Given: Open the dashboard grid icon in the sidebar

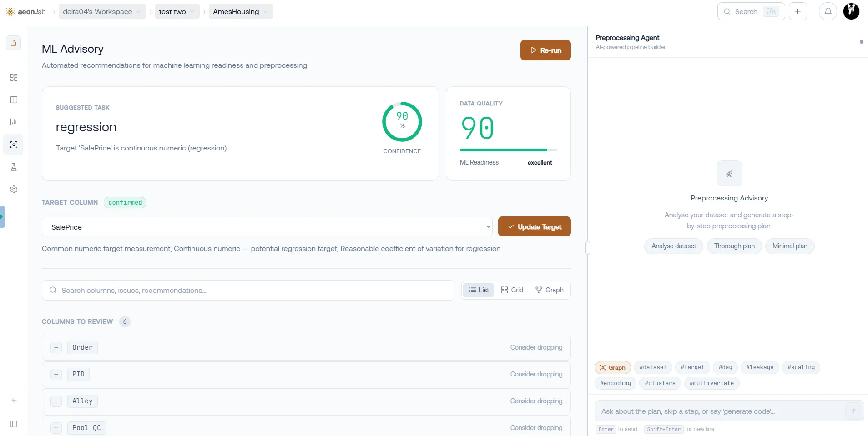Looking at the screenshot, I should 14,78.
